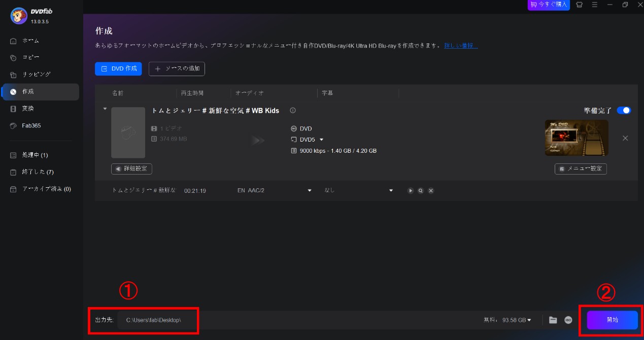Click the bitrate and size info icon
This screenshot has width=644, height=340.
294,151
